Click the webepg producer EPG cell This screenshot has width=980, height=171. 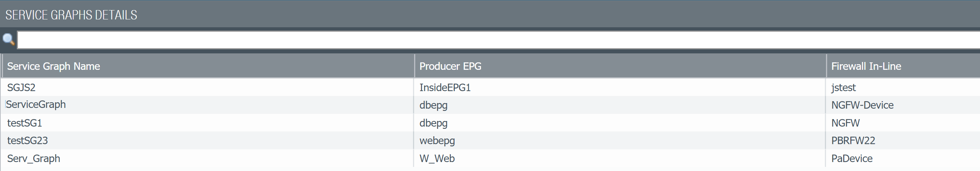tap(437, 141)
